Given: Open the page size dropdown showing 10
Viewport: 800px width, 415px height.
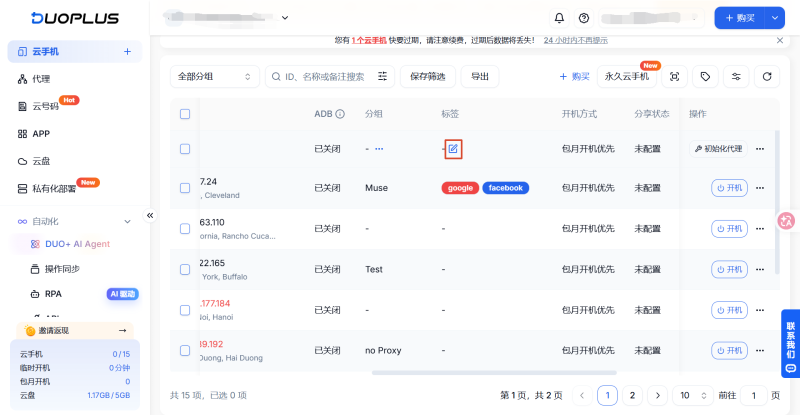Looking at the screenshot, I should pos(692,395).
